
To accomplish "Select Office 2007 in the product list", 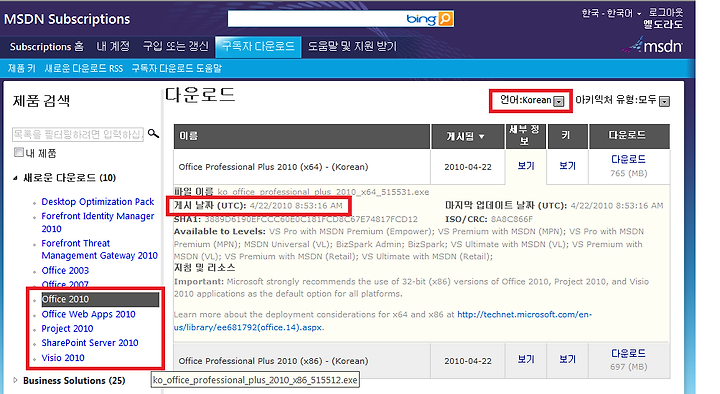I will pos(65,284).
